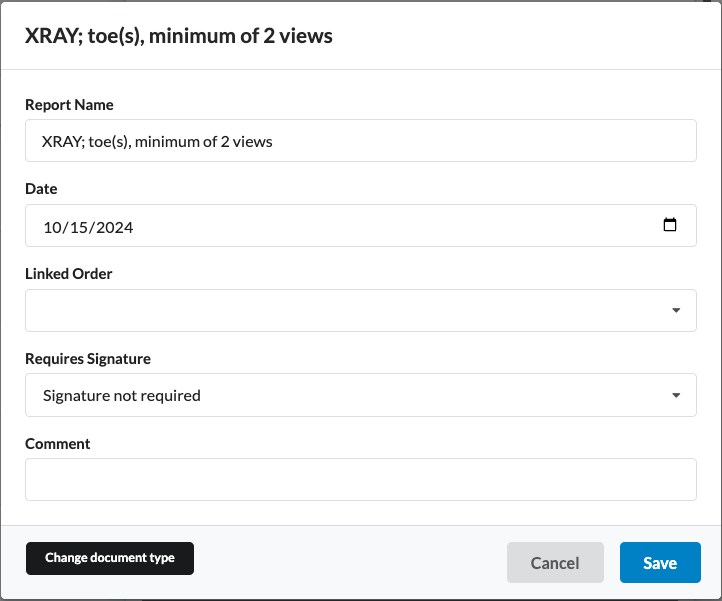Click the 'Report Name' field label

pos(69,105)
